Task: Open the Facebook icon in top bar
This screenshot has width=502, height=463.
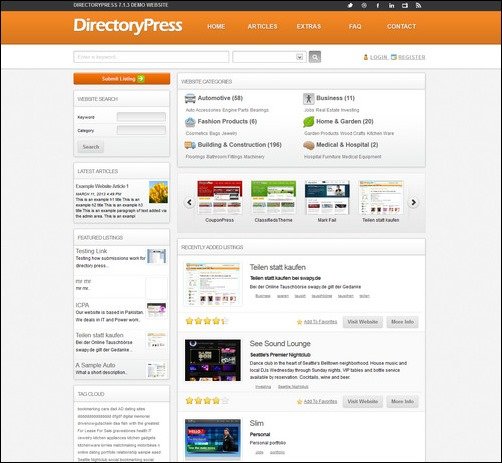Action: 378,5
